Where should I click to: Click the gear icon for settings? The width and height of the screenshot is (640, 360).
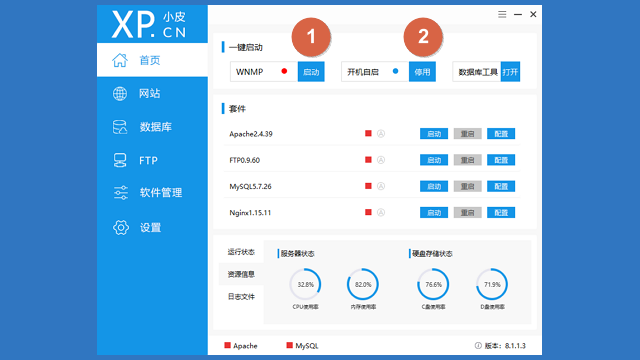(x=121, y=227)
